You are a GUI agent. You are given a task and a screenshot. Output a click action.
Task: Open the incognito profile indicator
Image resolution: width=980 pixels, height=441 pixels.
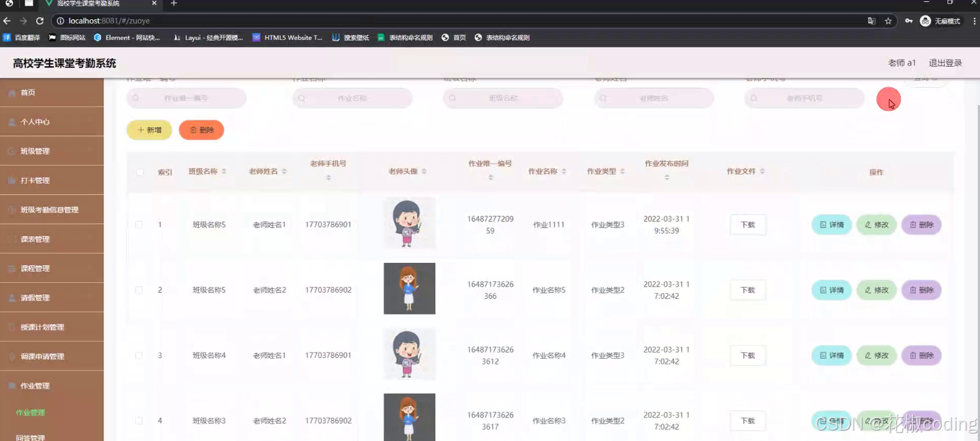(940, 21)
